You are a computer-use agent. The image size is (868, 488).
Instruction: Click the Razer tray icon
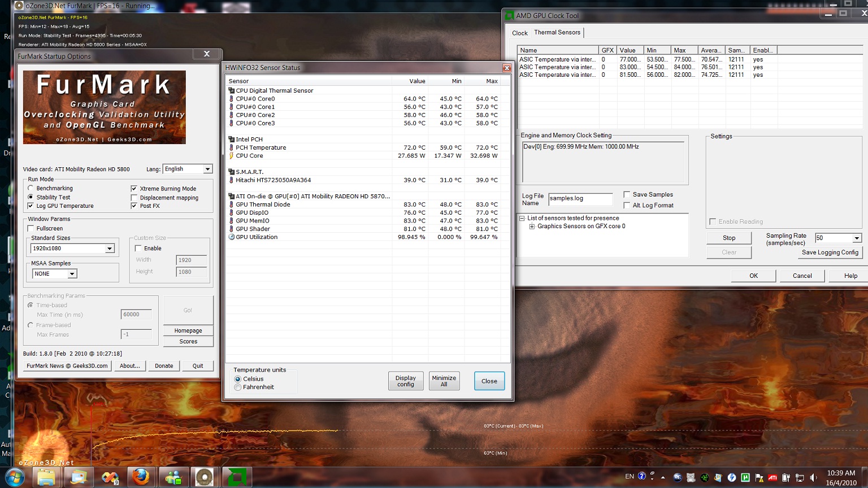705,478
